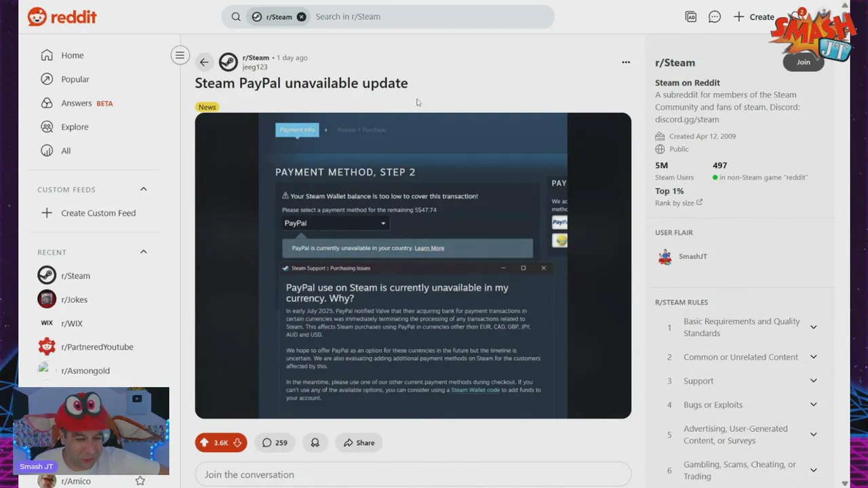Viewport: 868px width, 488px height.
Task: Open r/WIX community
Action: point(72,323)
